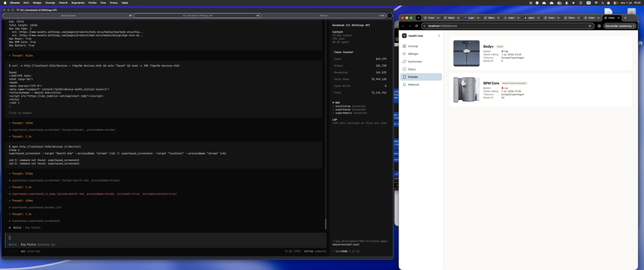Open Målinger in the Health Hub sidebar
Viewport: 644px width, 270px height.
pyautogui.click(x=421, y=54)
